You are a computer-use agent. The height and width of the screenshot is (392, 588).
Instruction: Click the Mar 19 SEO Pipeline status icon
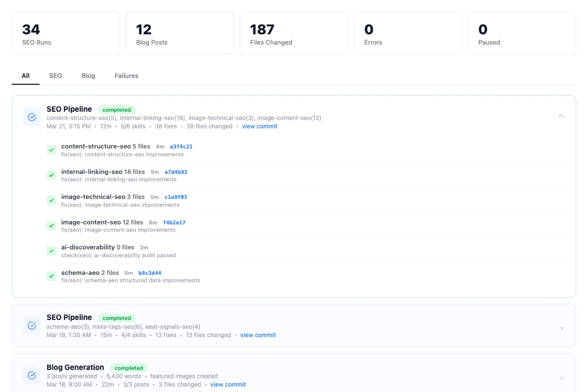pyautogui.click(x=32, y=326)
